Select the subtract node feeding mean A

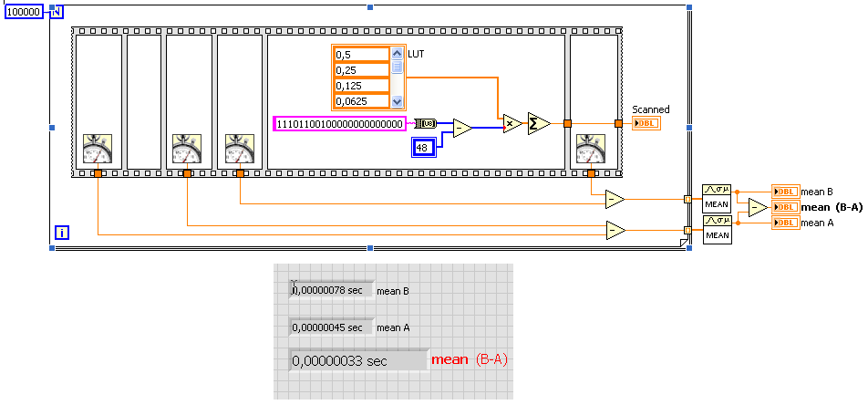tap(615, 230)
